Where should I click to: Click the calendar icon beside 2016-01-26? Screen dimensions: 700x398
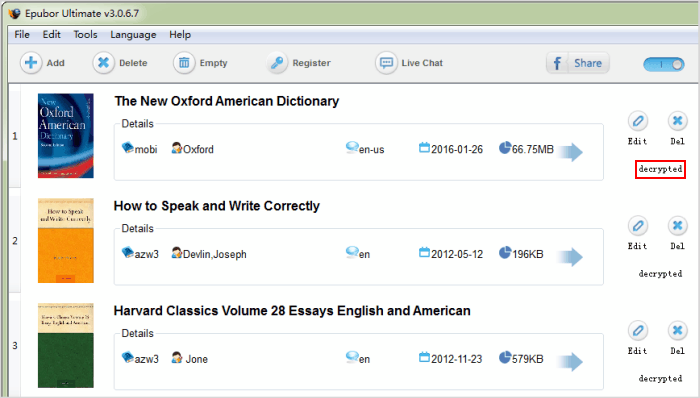[x=424, y=147]
